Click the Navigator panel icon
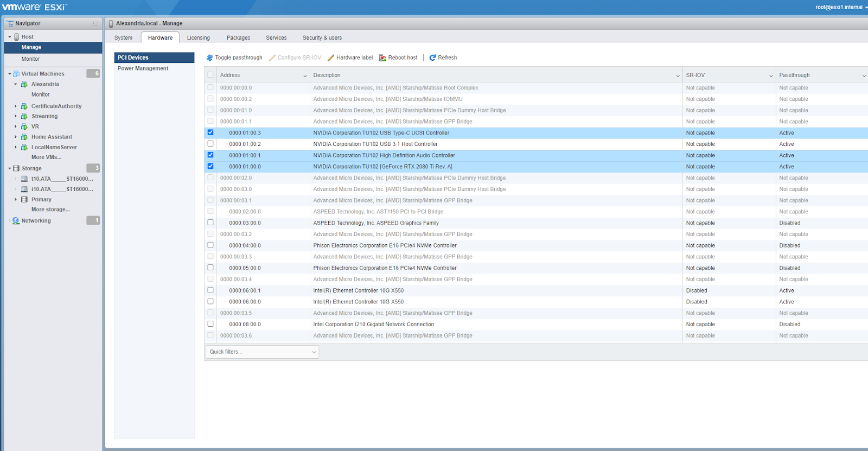Viewport: 868px width, 451px height. click(x=10, y=23)
